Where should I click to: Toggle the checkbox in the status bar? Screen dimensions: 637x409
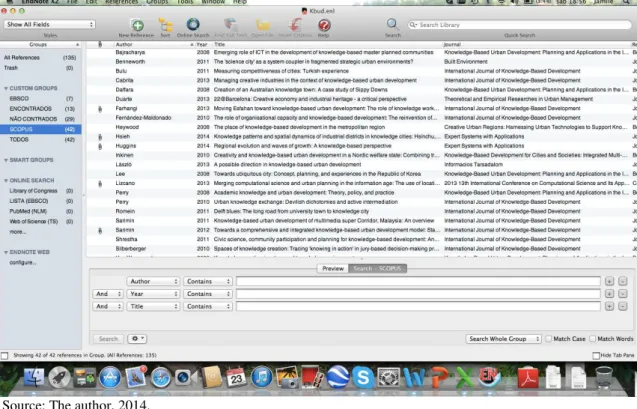coord(4,356)
